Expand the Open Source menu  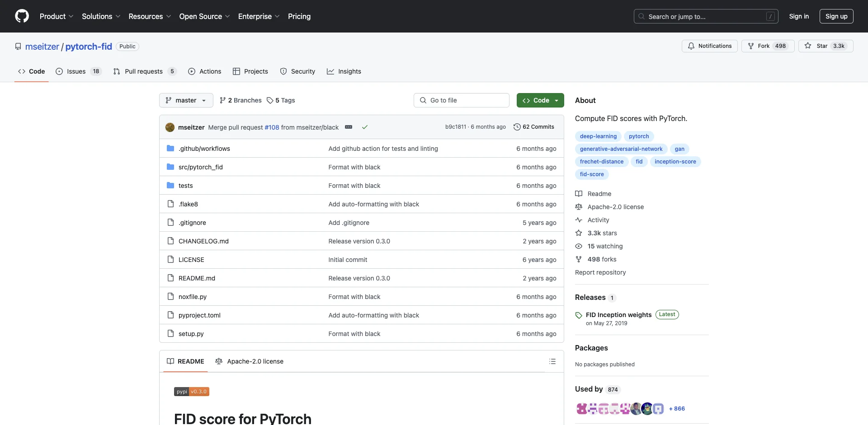pyautogui.click(x=204, y=16)
